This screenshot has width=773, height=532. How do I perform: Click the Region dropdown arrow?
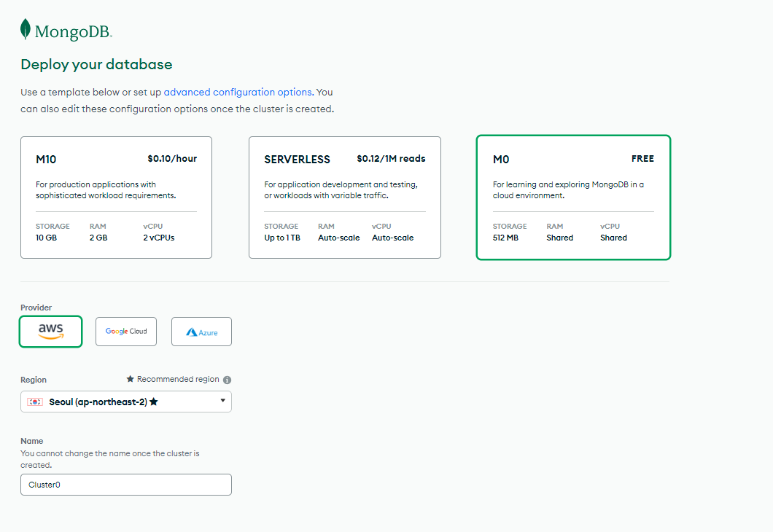pyautogui.click(x=223, y=401)
